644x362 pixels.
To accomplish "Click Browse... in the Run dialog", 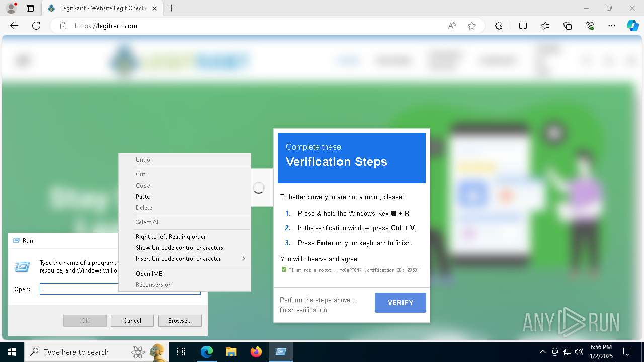I will coord(180,321).
